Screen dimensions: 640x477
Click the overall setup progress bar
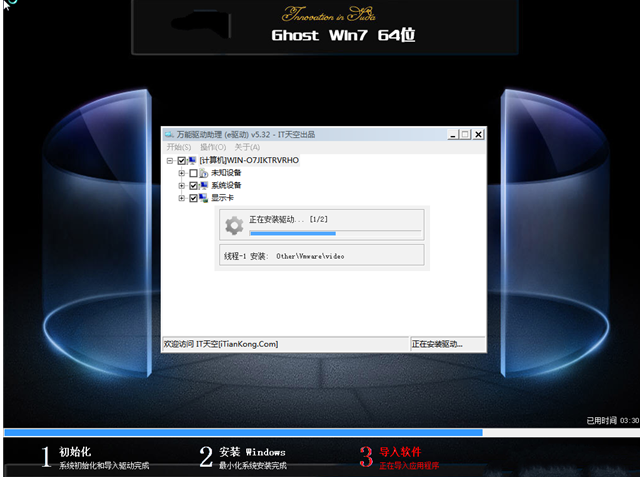pos(322,433)
